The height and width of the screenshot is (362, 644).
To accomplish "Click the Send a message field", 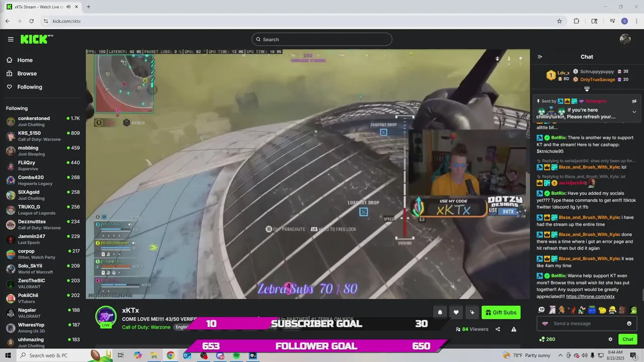I will [x=587, y=323].
